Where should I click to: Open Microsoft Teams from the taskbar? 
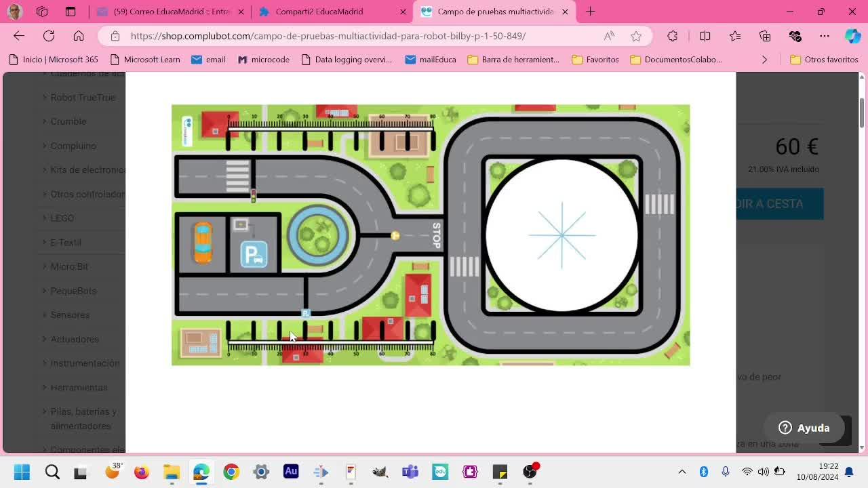tap(410, 471)
